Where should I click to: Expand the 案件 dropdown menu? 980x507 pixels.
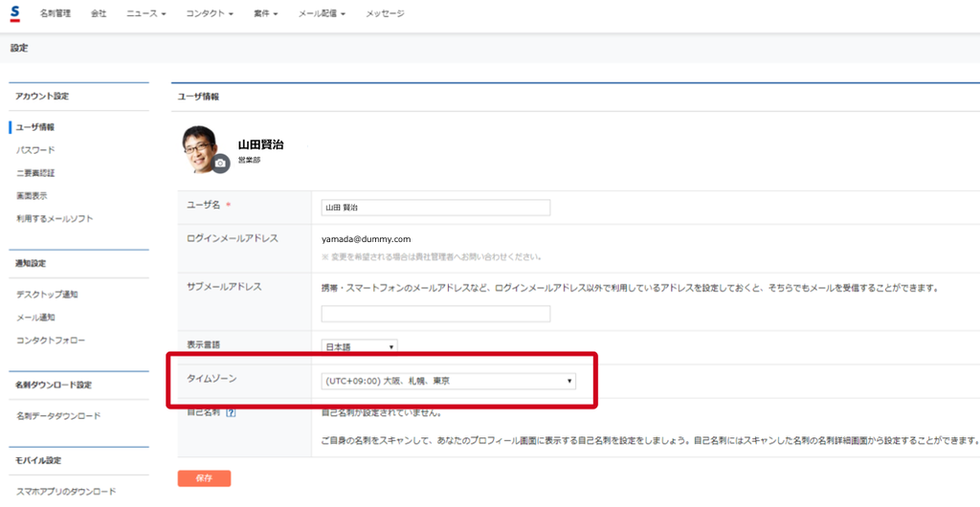pyautogui.click(x=266, y=13)
